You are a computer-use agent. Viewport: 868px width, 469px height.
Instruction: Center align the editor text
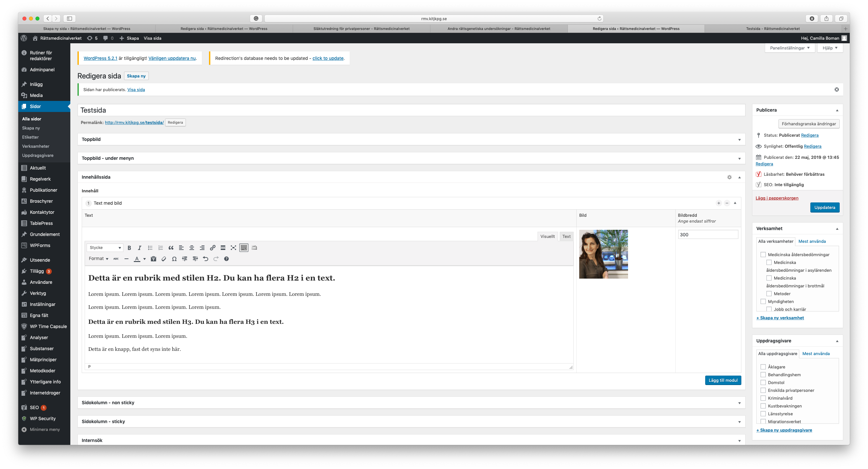(192, 248)
